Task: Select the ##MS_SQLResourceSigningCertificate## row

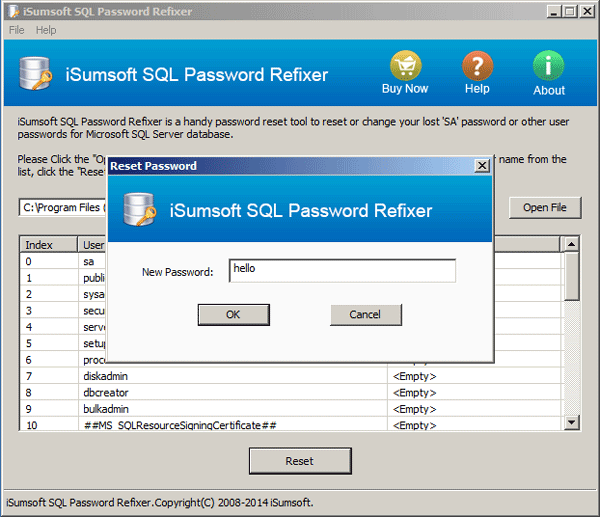Action: [291, 424]
